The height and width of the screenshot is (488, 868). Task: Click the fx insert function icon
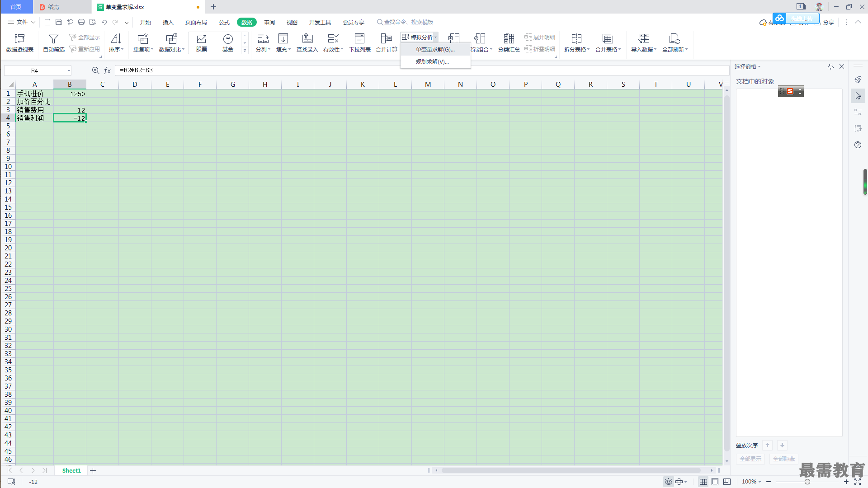(x=108, y=70)
